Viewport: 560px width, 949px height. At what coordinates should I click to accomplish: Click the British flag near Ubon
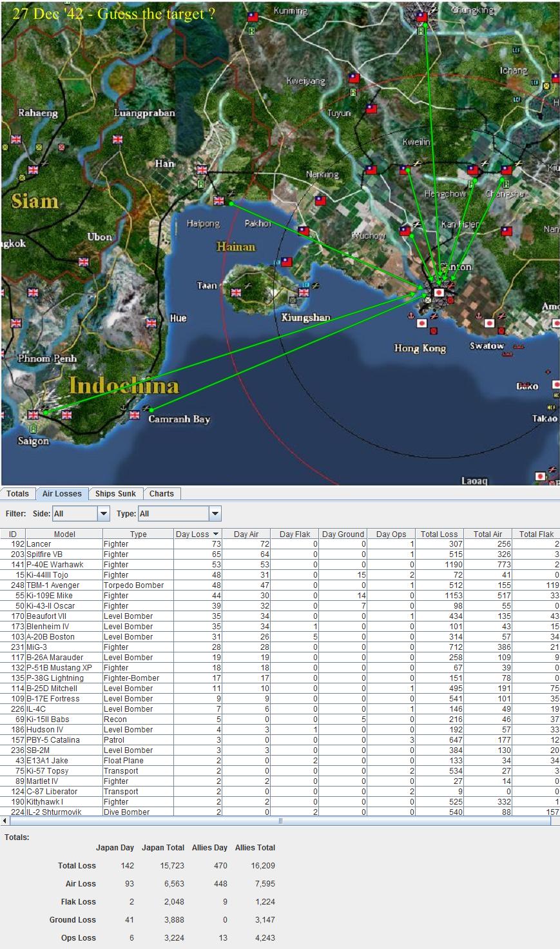pyautogui.click(x=84, y=262)
